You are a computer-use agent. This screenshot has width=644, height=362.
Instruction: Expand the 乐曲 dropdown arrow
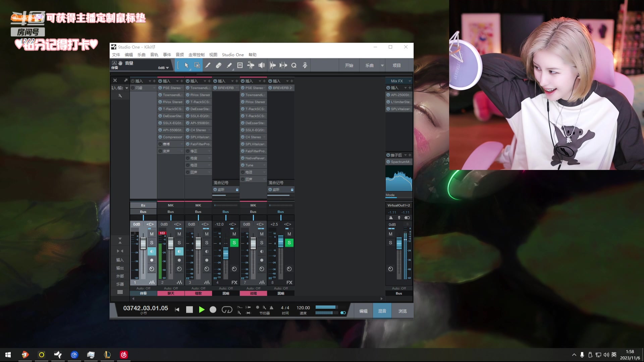[x=382, y=66]
